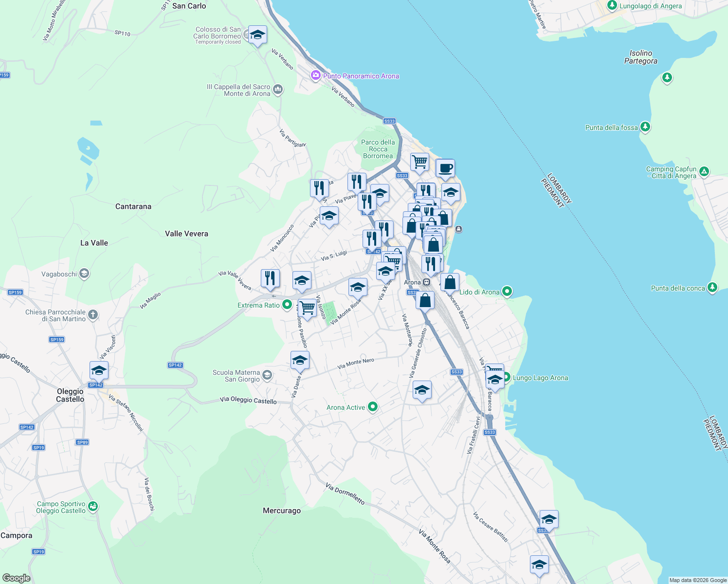728x584 pixels.
Task: Select the coffee cup marker on the waterfront
Action: tap(444, 168)
